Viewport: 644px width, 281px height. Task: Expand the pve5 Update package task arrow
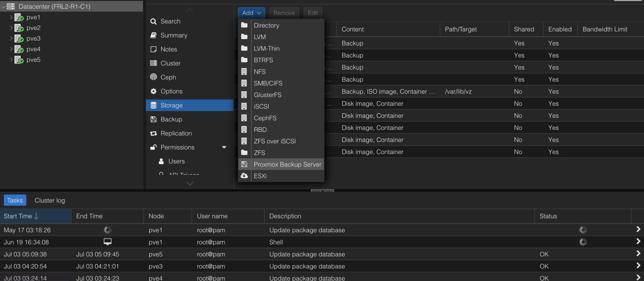(x=638, y=253)
